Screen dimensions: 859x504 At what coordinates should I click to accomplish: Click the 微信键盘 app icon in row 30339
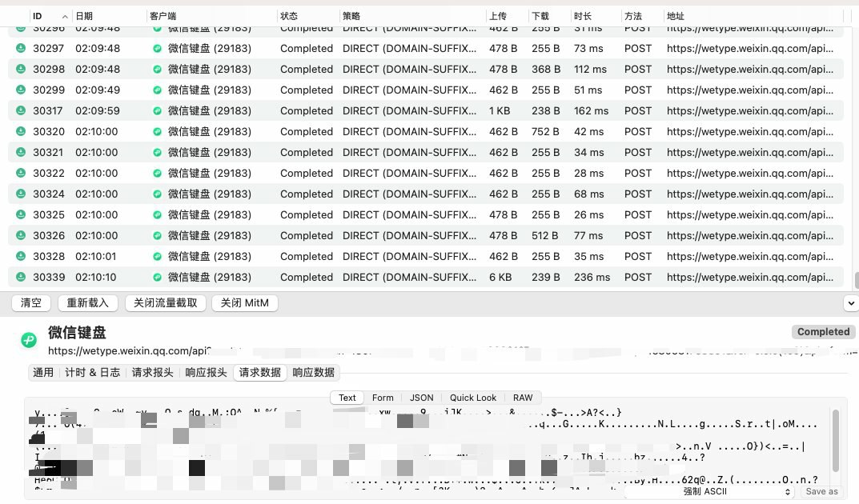coord(157,277)
